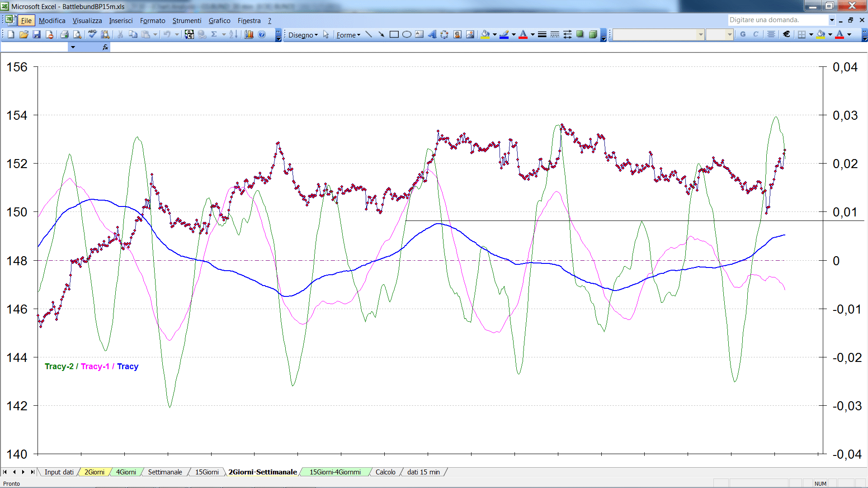
Task: Switch to the 2Giorni sheet tab
Action: 94,472
